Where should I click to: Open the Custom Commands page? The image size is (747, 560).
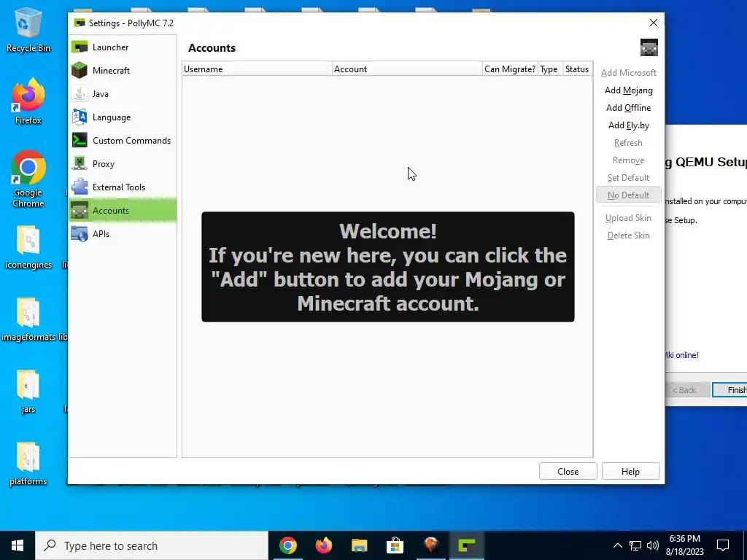coord(123,141)
